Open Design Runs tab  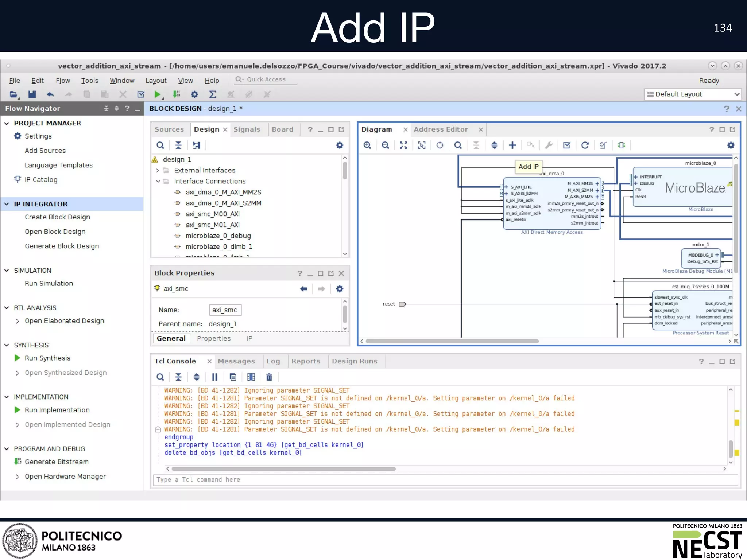(x=355, y=361)
